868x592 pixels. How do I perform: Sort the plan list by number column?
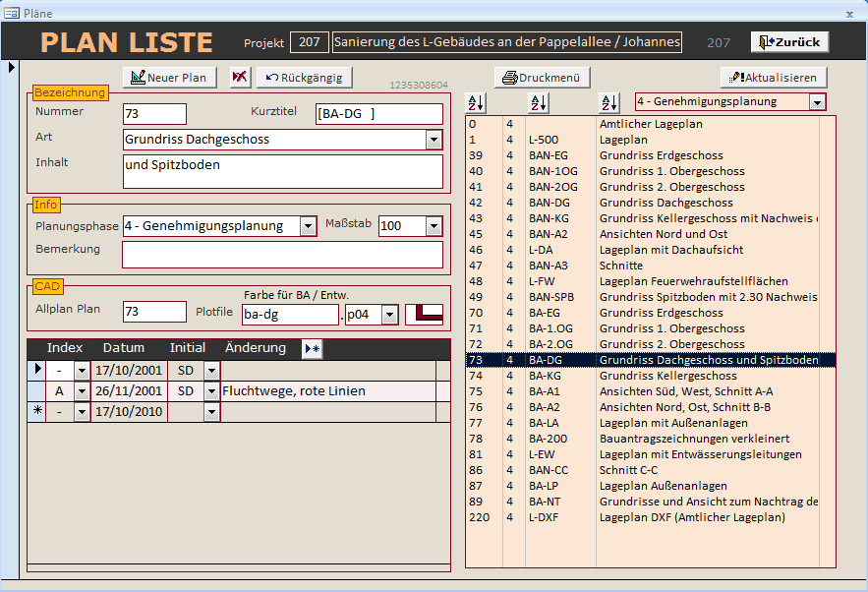pos(476,102)
